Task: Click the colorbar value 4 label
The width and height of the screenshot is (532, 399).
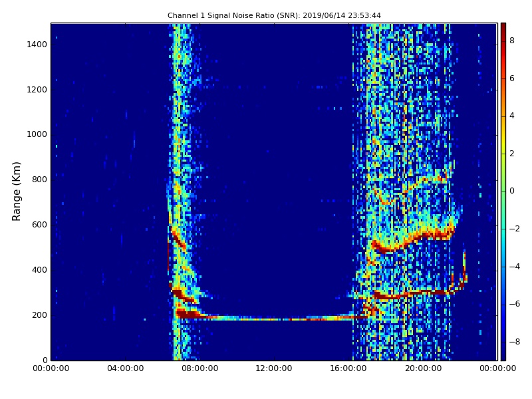Action: 512,116
